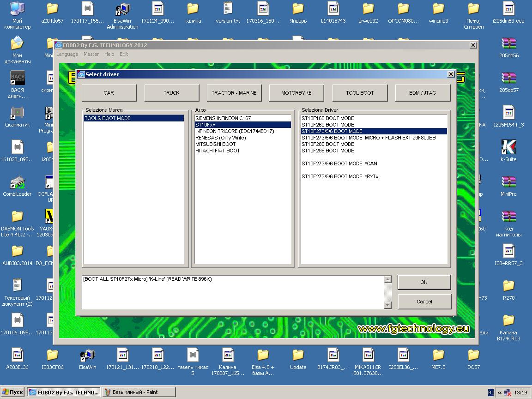532x399 pixels.
Task: Close the Select driver dialog
Action: 451,74
